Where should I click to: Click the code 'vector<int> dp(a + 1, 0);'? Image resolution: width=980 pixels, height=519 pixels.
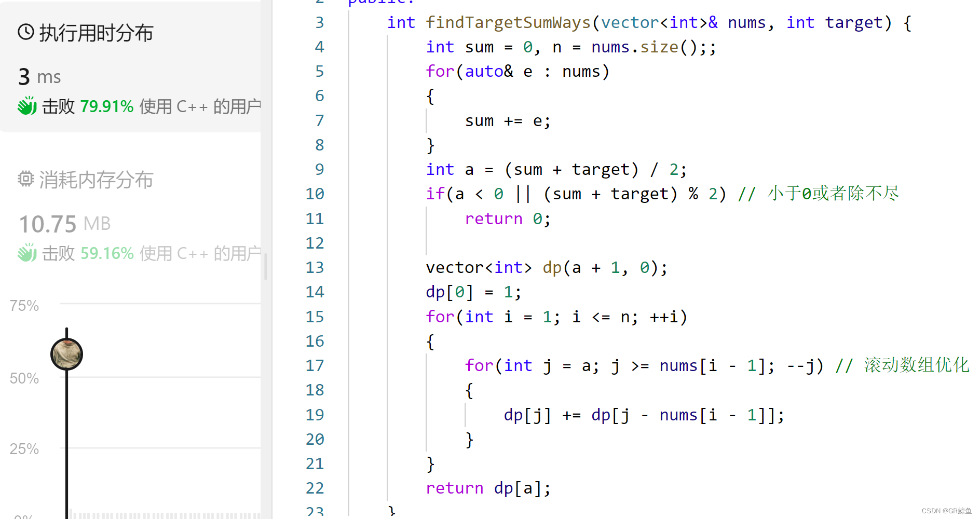point(547,268)
